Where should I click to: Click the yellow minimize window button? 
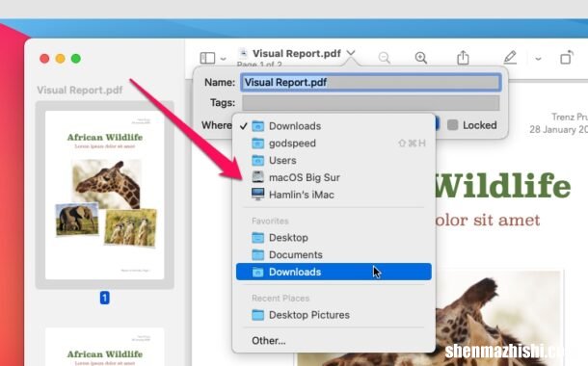[x=60, y=59]
